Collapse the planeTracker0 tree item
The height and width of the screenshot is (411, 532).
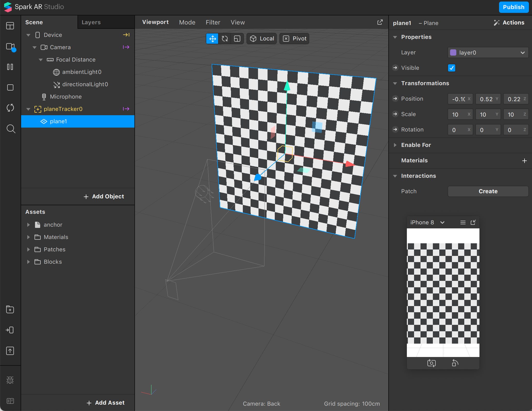[28, 109]
